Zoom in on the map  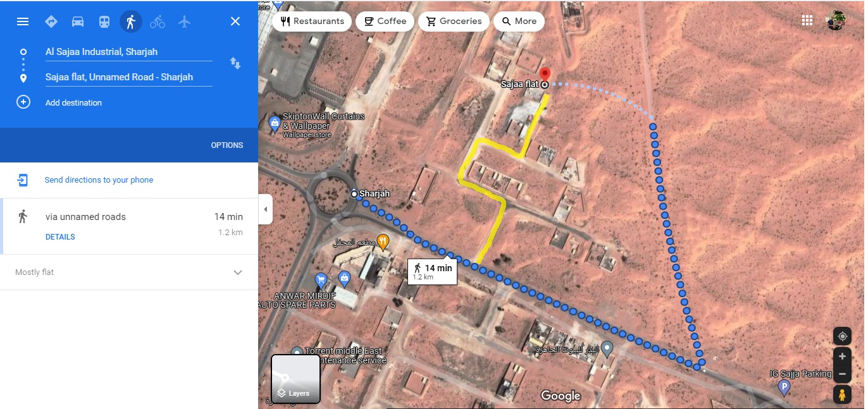tap(842, 357)
